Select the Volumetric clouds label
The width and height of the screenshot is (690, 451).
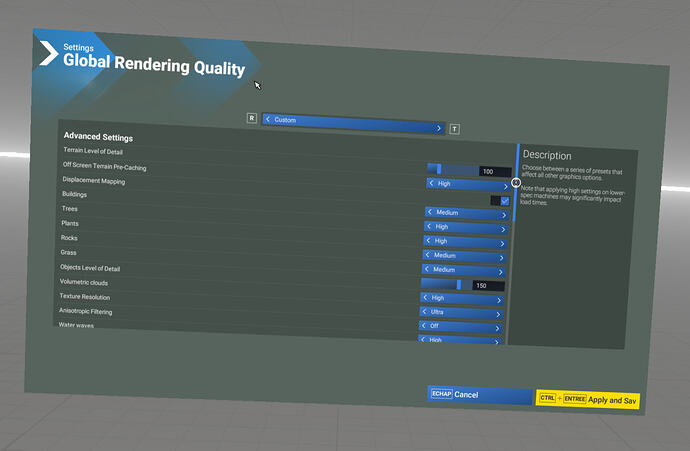(84, 282)
